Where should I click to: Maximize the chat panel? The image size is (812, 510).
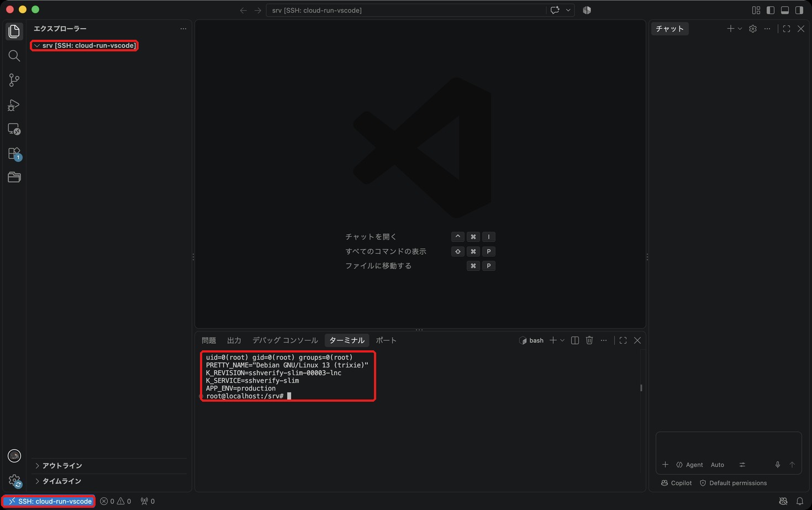[x=787, y=29]
